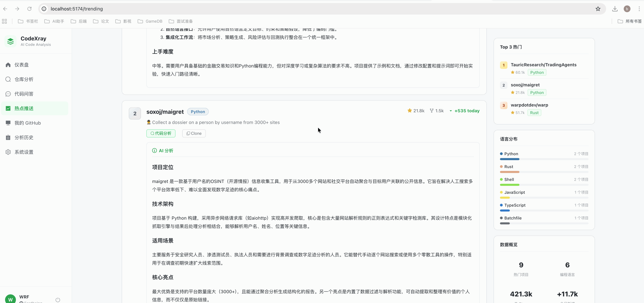644x303 pixels.
Task: Open the 仓库分析 sidebar item
Action: (x=35, y=79)
